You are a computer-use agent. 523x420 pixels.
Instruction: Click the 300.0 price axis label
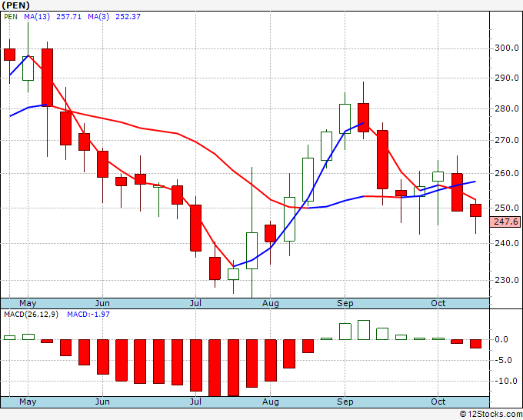[507, 48]
